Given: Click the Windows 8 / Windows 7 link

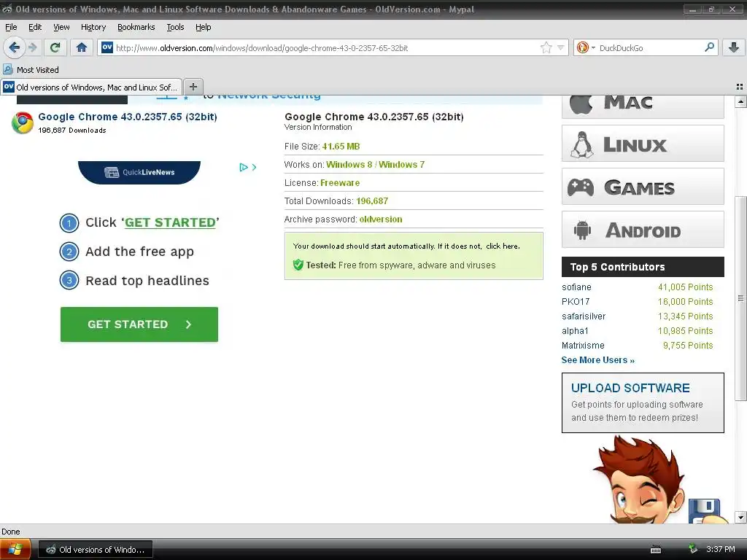Looking at the screenshot, I should coord(376,165).
